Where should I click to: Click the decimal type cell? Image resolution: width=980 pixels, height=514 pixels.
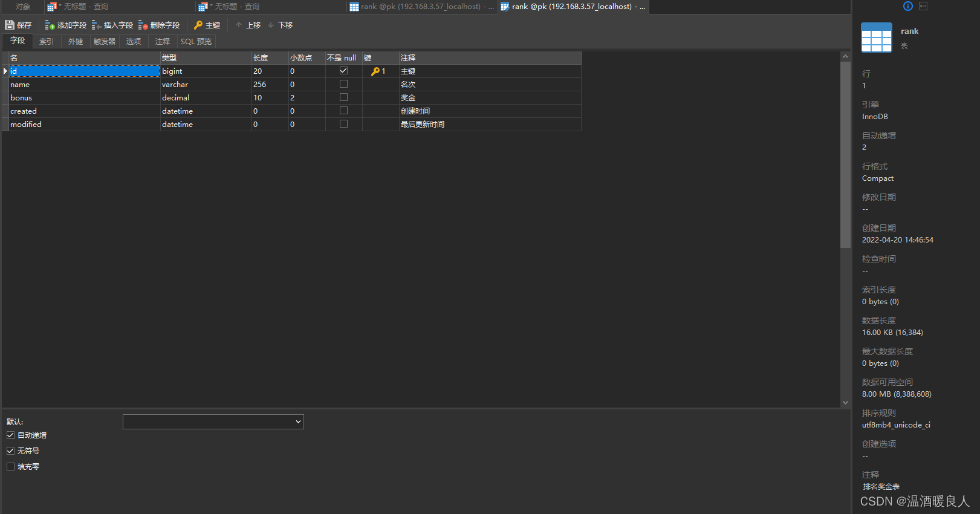tap(206, 98)
